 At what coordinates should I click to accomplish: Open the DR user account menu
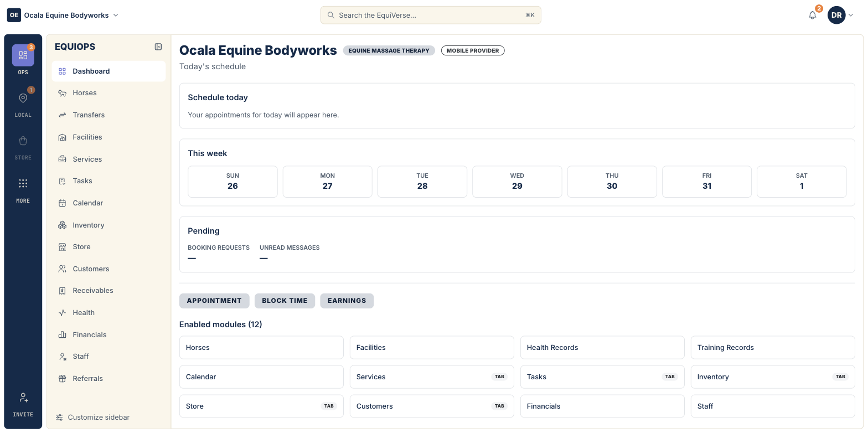click(x=841, y=16)
